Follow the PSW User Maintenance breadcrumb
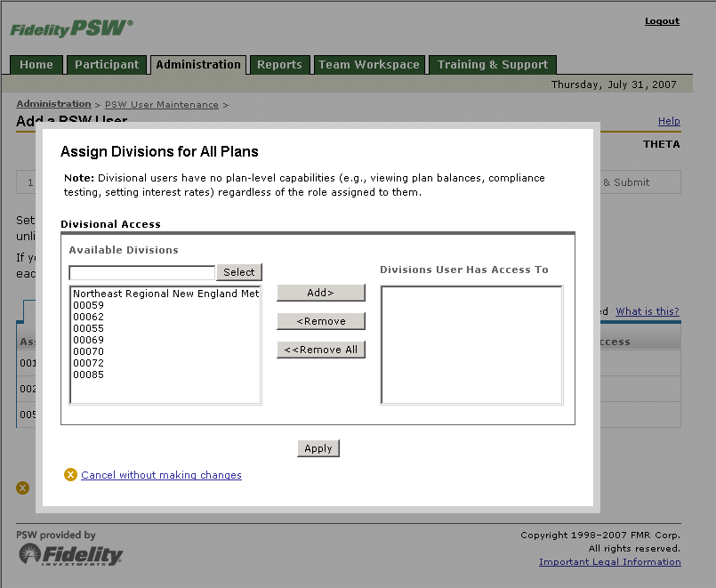The image size is (716, 588). click(x=162, y=105)
